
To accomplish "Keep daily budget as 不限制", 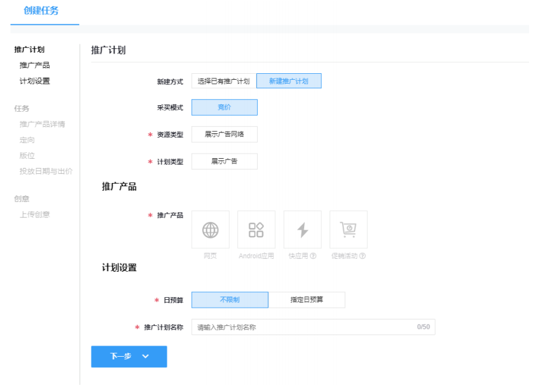I will point(229,299).
